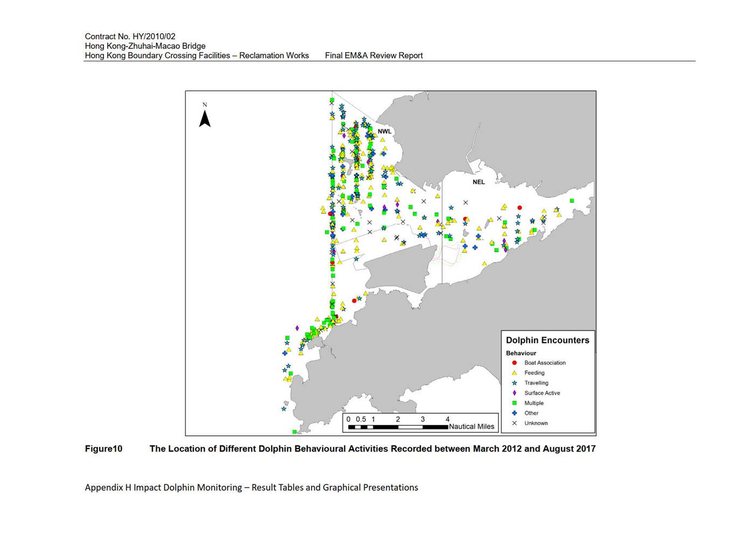Click 'Final EM&A Review Report' header text
This screenshot has height=535, width=756.
tap(374, 56)
